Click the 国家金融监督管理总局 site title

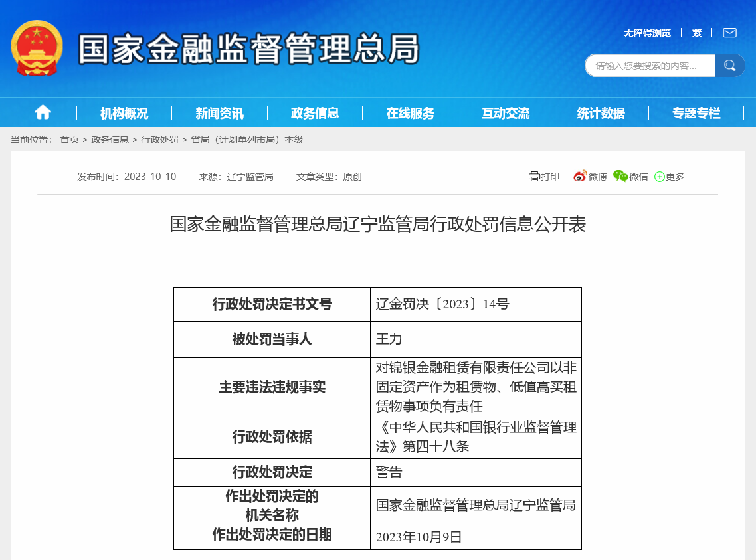click(x=248, y=48)
